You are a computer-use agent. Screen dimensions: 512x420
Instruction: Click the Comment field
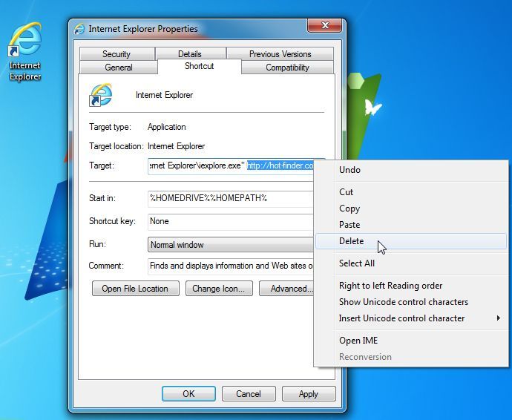tap(231, 266)
